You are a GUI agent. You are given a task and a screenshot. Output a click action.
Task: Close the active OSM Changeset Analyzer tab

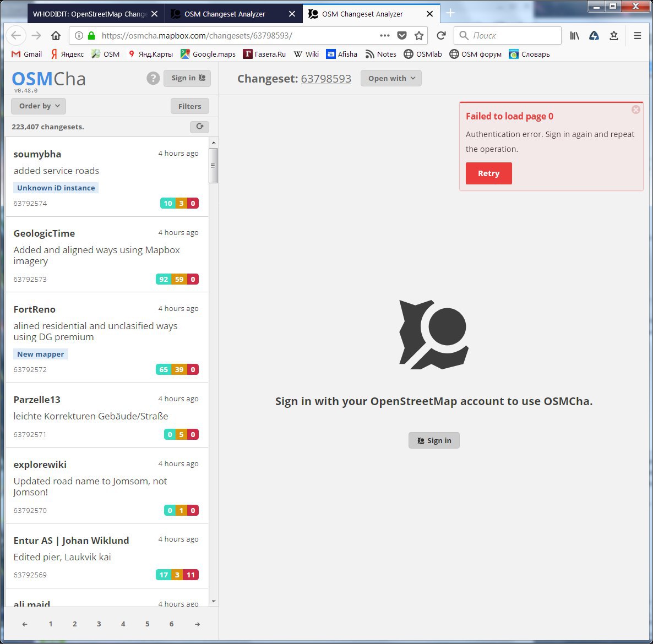tap(430, 14)
